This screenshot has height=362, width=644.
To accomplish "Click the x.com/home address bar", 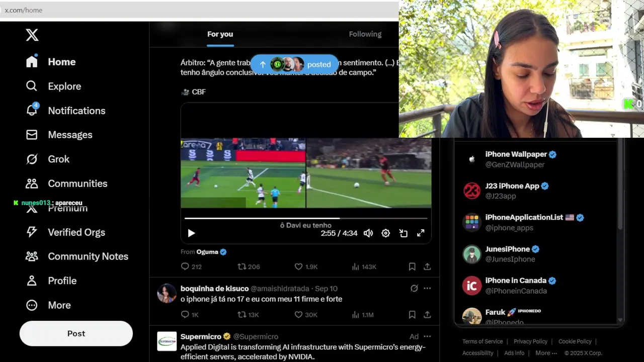I will click(x=199, y=10).
